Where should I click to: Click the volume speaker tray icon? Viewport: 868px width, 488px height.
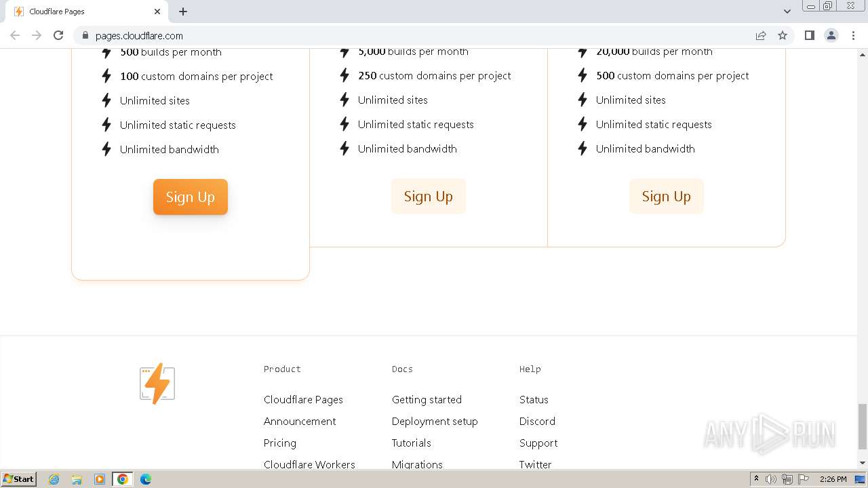pos(771,479)
